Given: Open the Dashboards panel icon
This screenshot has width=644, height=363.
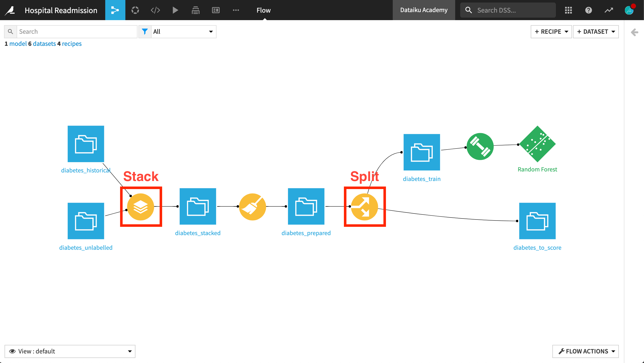Looking at the screenshot, I should click(216, 10).
